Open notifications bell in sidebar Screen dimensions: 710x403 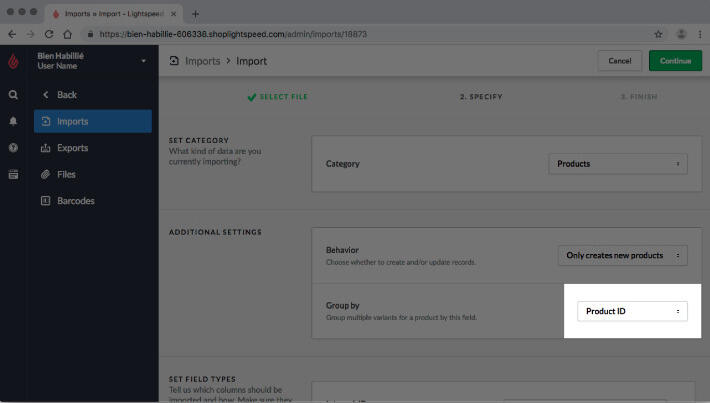tap(13, 121)
